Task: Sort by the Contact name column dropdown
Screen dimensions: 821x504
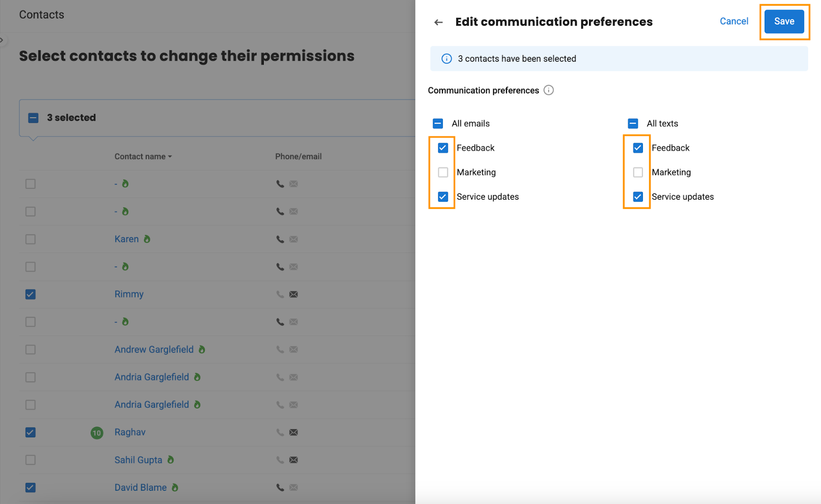Action: (x=143, y=157)
